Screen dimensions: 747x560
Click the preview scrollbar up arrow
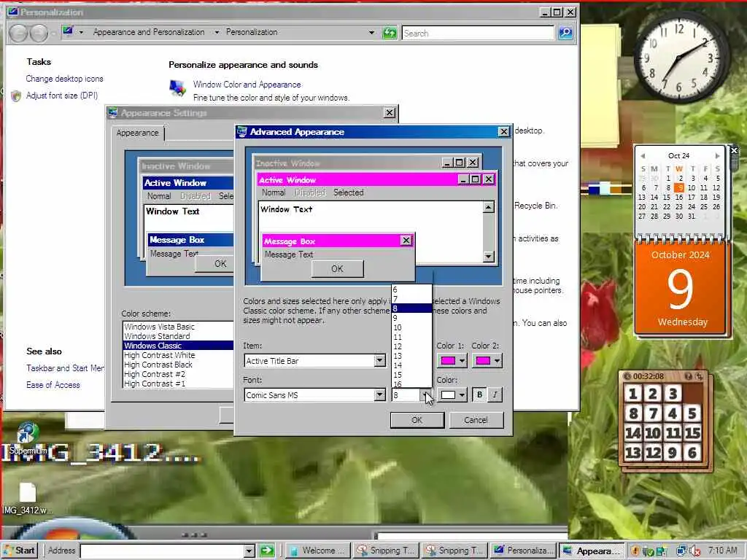click(488, 206)
